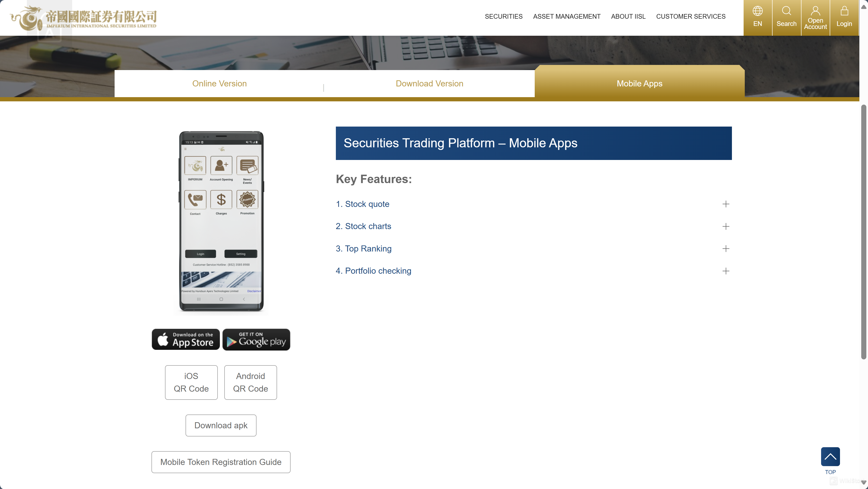Open the SECURITIES navigation menu
This screenshot has width=868, height=489.
point(504,16)
